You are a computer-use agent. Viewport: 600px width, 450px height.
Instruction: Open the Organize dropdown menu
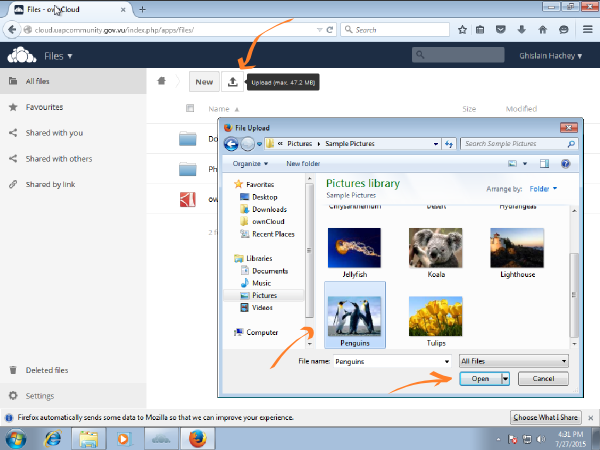[250, 164]
